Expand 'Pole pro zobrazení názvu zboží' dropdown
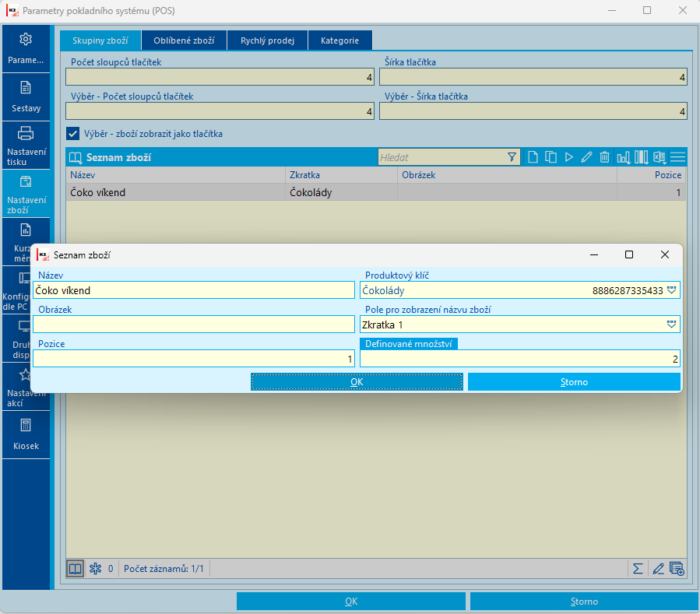Viewport: 700px width, 614px height. click(x=671, y=325)
